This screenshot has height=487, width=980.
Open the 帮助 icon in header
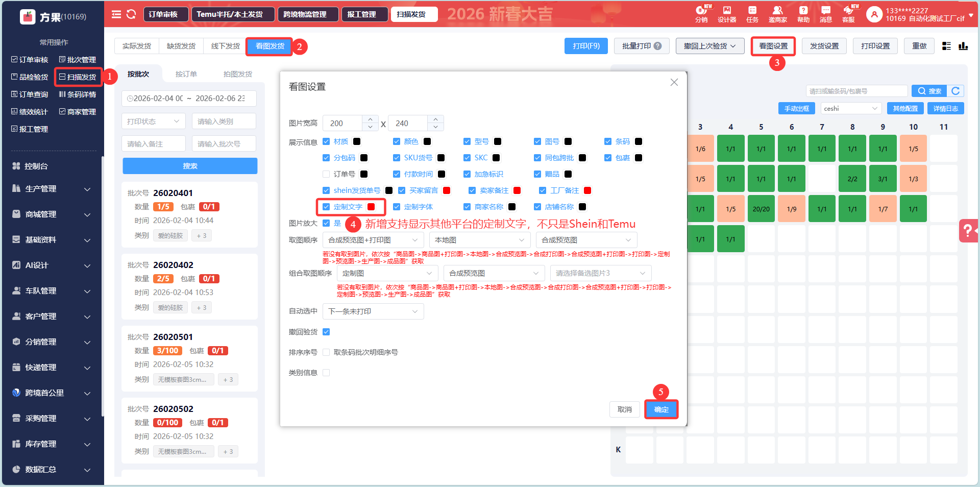803,14
